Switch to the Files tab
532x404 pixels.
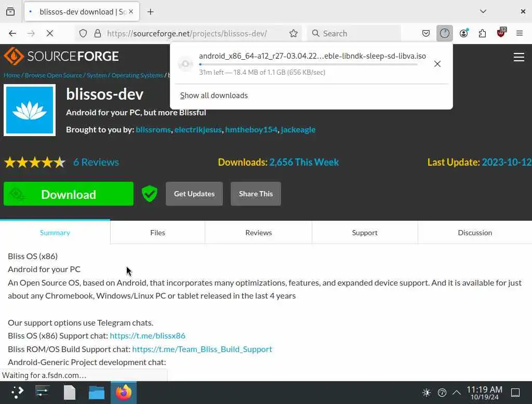(157, 233)
